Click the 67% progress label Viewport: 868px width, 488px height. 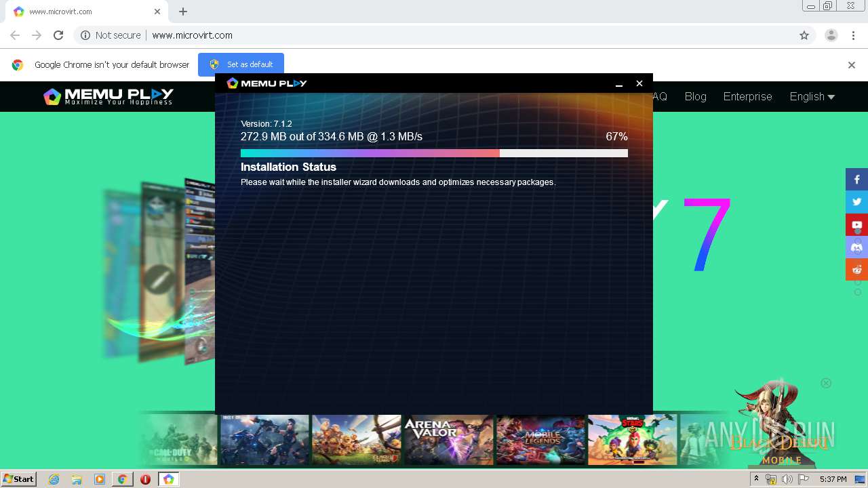click(x=616, y=137)
